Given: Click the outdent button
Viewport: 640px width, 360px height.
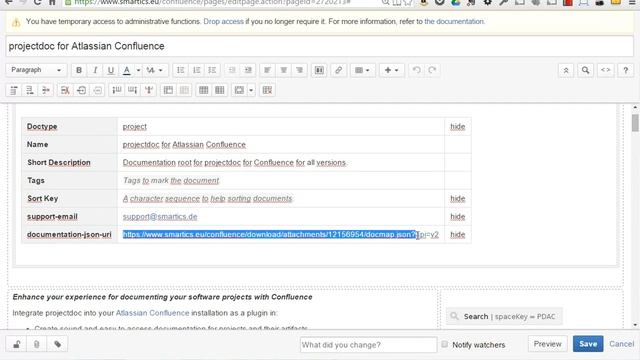Looking at the screenshot, I should point(232,70).
